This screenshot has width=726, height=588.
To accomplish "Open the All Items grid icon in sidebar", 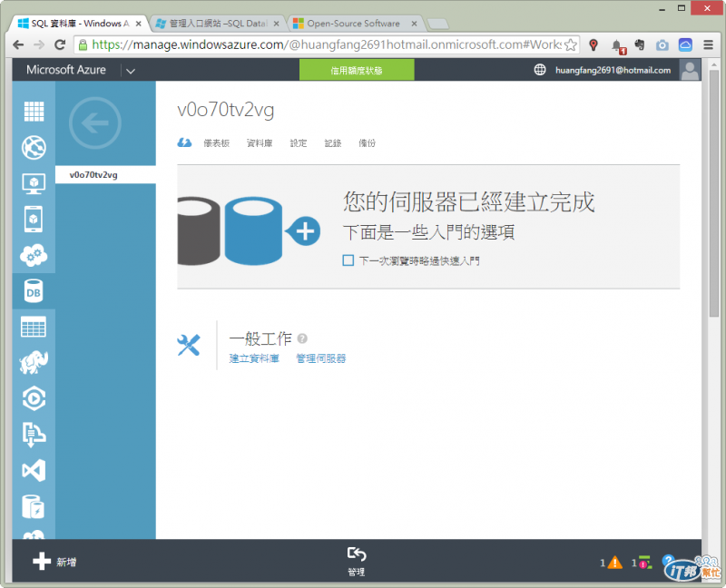I will [34, 112].
